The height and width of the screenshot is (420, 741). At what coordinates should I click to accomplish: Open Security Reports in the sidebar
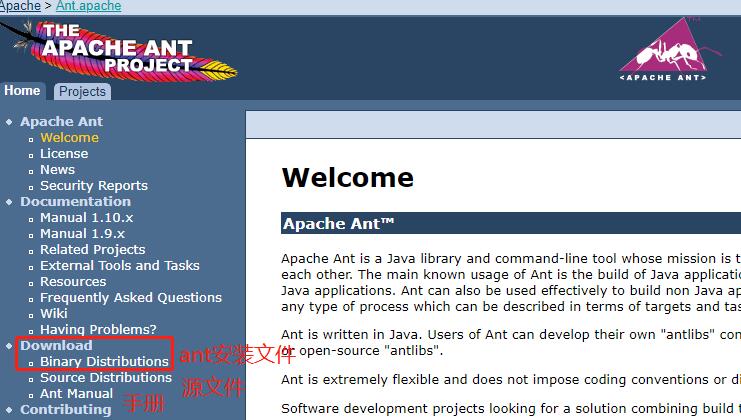coord(94,186)
